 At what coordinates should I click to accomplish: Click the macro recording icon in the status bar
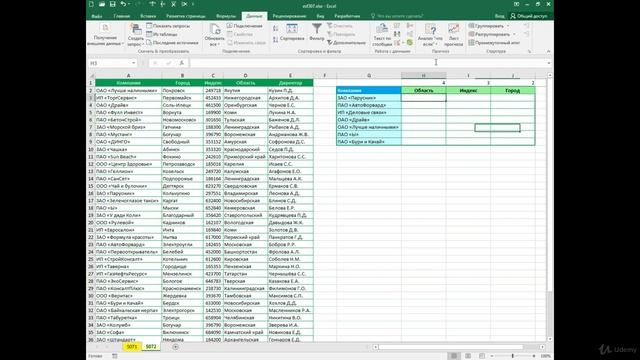click(x=115, y=356)
